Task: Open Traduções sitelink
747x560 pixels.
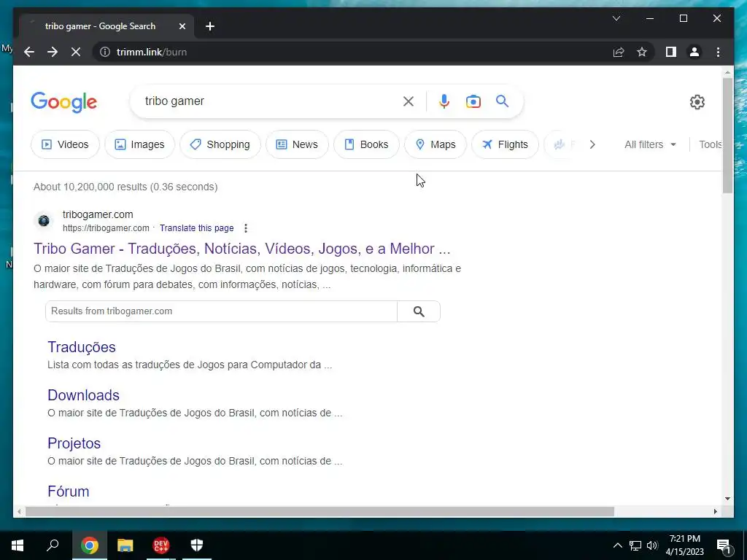Action: [82, 347]
